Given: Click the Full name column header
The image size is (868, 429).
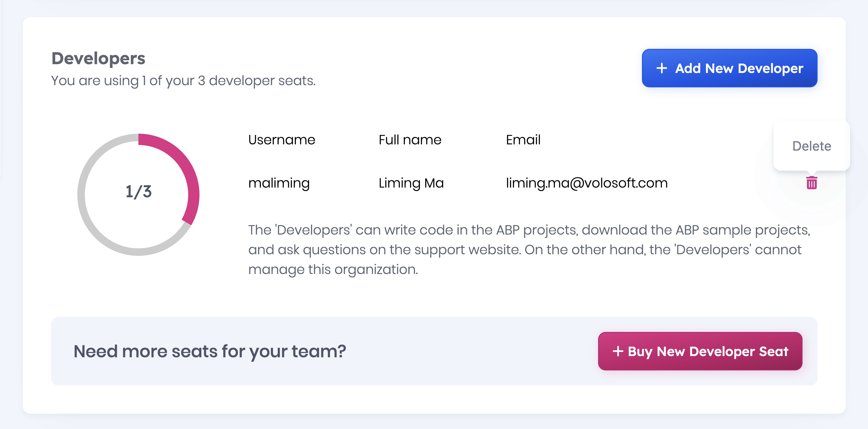Looking at the screenshot, I should tap(410, 140).
